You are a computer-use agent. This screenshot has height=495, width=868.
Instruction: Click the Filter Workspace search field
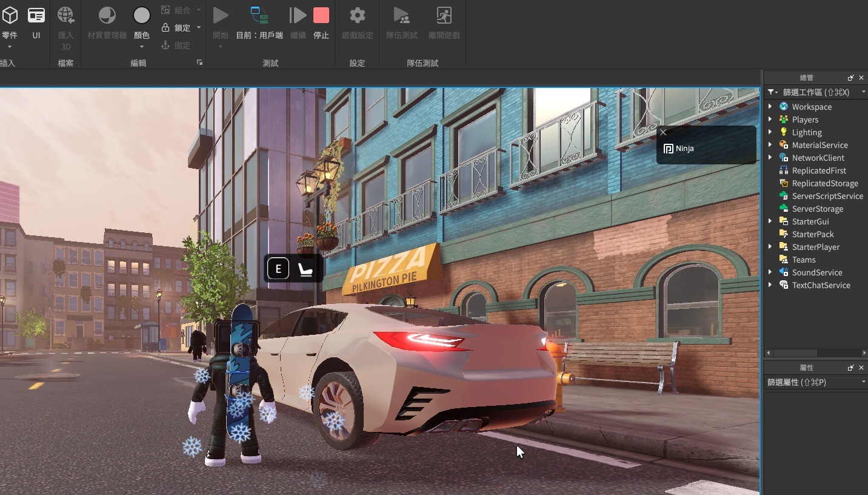click(816, 92)
